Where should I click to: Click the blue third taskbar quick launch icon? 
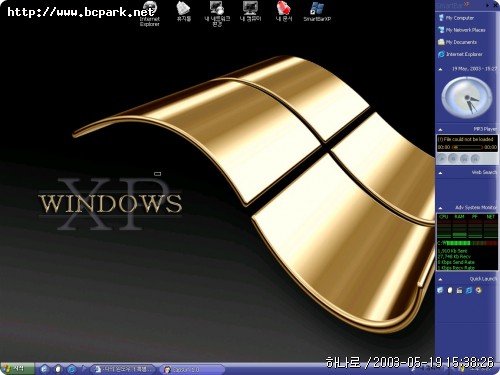click(x=72, y=369)
